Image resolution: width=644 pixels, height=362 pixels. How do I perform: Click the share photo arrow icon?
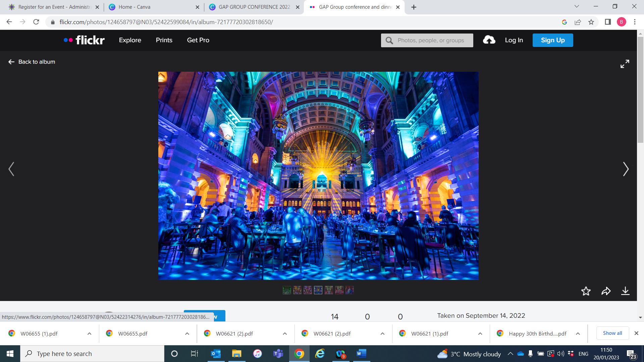(606, 291)
